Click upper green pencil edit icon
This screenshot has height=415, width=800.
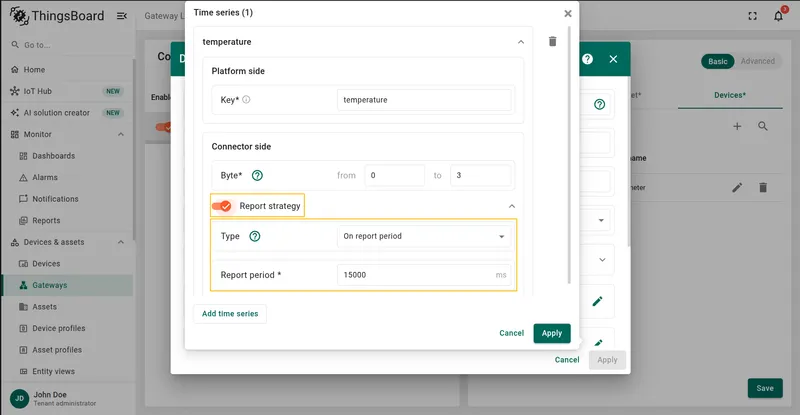tap(597, 301)
